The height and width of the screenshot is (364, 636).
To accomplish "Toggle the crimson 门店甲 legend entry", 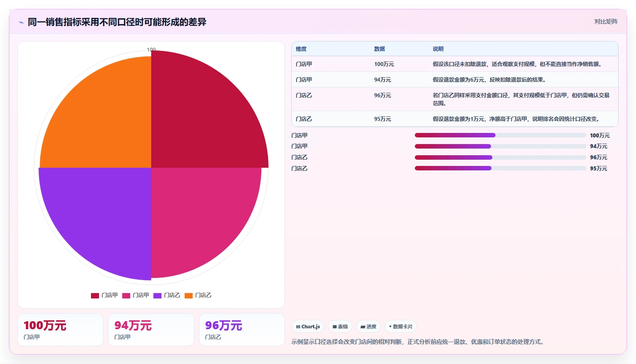I will (x=104, y=295).
